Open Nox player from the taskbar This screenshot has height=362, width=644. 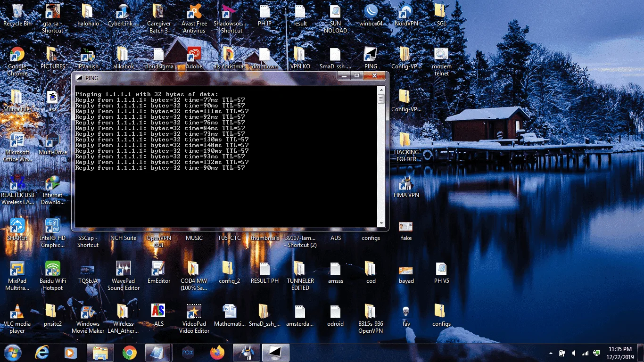(188, 353)
